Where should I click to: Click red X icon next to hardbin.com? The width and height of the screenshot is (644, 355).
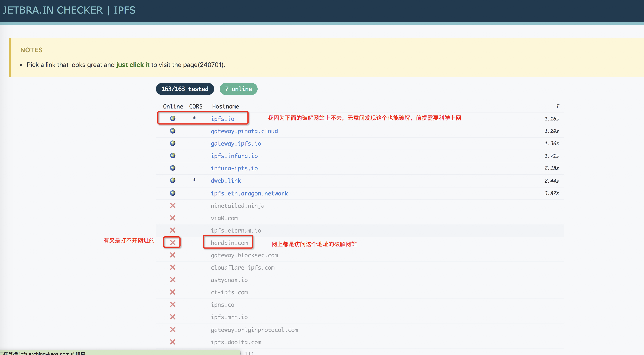click(172, 243)
